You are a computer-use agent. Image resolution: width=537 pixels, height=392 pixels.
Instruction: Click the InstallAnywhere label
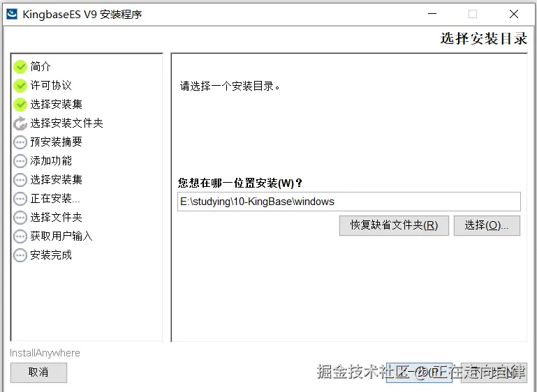(45, 353)
